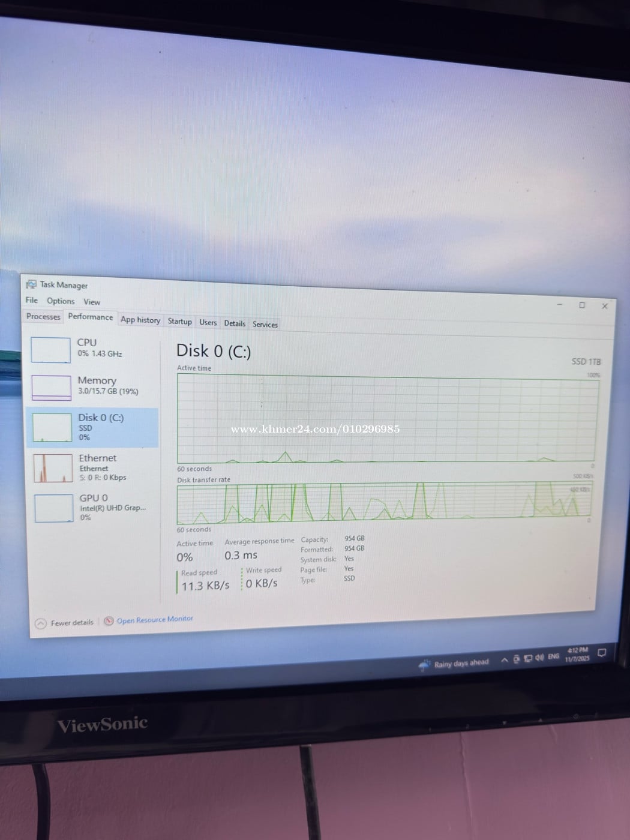Click the network tray icon

pyautogui.click(x=528, y=658)
